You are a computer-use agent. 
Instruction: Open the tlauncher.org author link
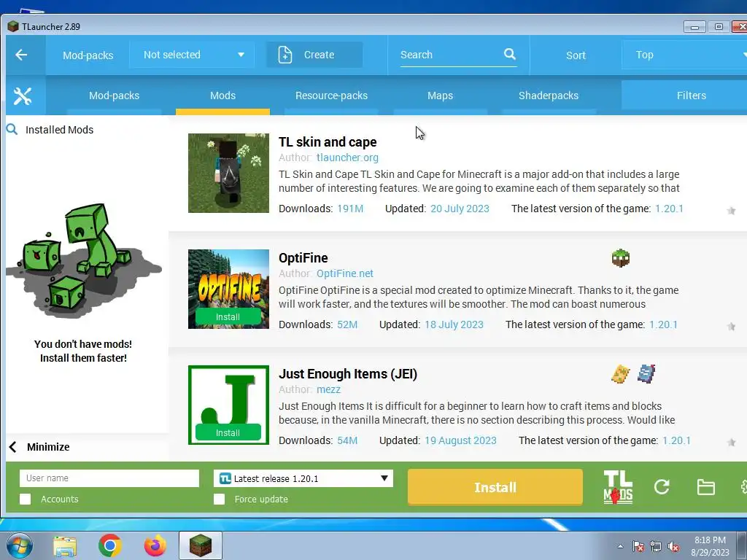(x=347, y=157)
